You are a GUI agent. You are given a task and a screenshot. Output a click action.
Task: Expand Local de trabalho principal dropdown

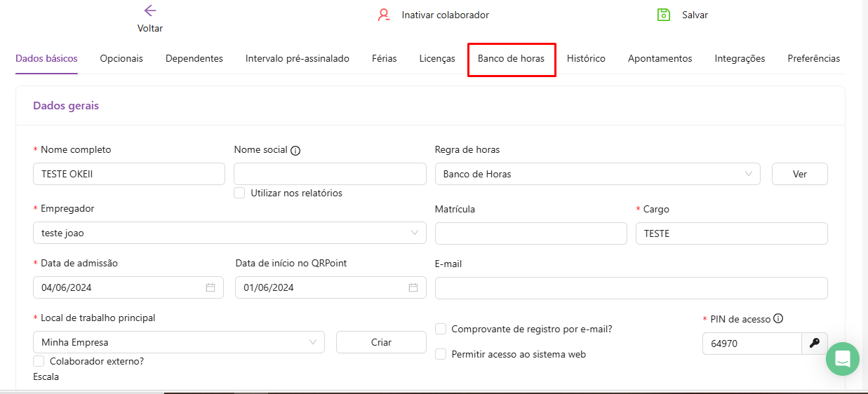point(178,342)
